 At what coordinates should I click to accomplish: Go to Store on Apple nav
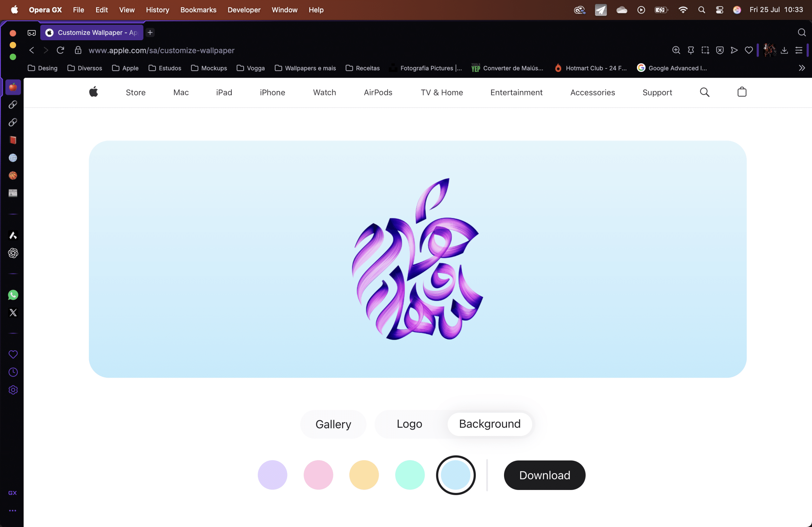[x=135, y=93]
